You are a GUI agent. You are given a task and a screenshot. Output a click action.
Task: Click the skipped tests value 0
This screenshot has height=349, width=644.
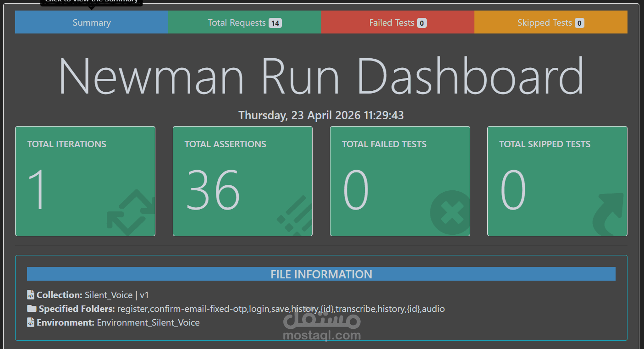point(513,190)
